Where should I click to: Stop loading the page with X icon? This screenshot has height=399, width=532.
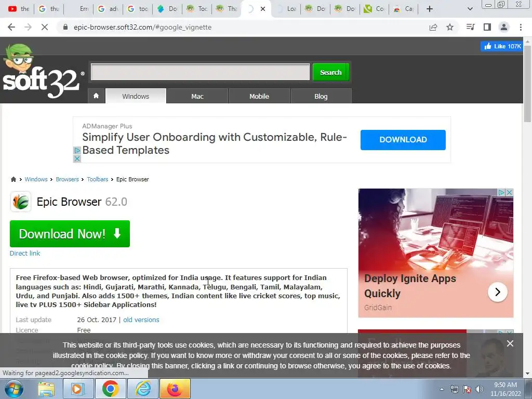[x=45, y=27]
